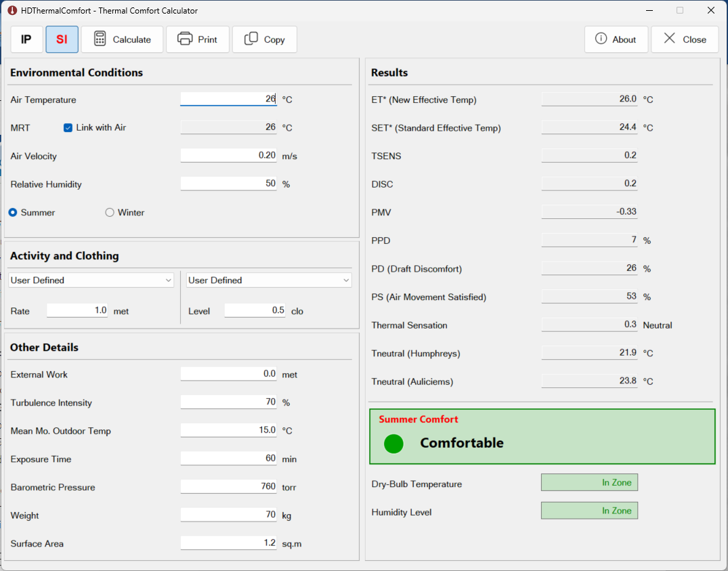This screenshot has height=571, width=728.
Task: Minimize the HDThermalComfort window
Action: pos(649,10)
